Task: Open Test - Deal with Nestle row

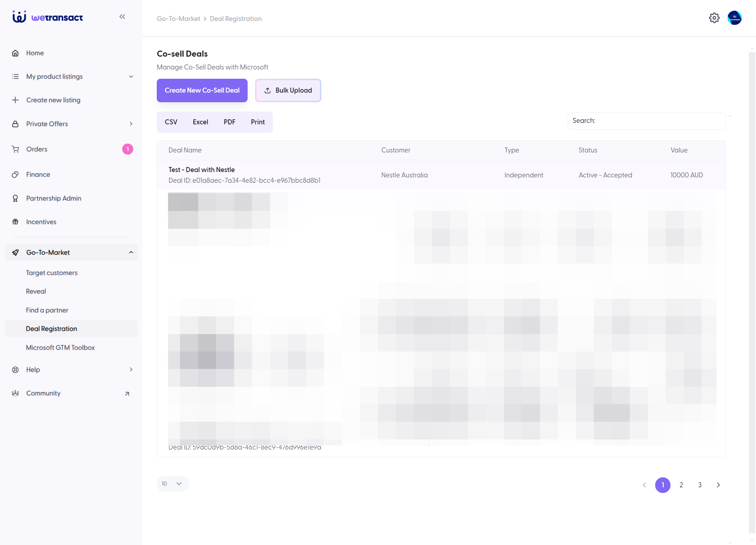Action: [441, 175]
